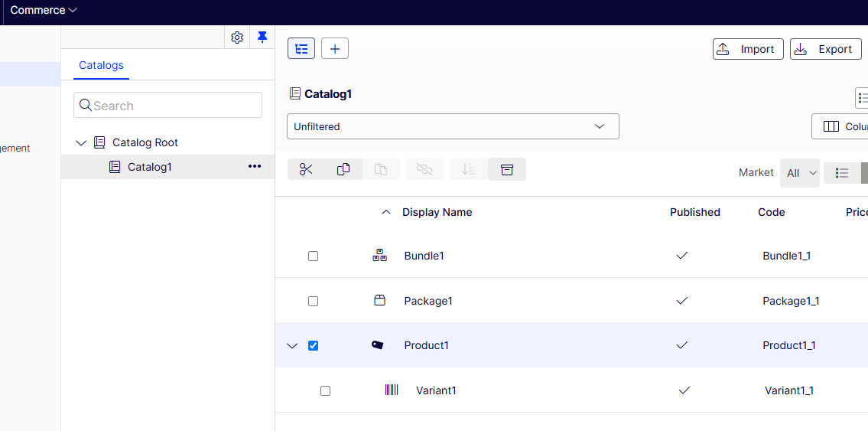
Task: Click the archive box toolbar icon
Action: coord(506,169)
